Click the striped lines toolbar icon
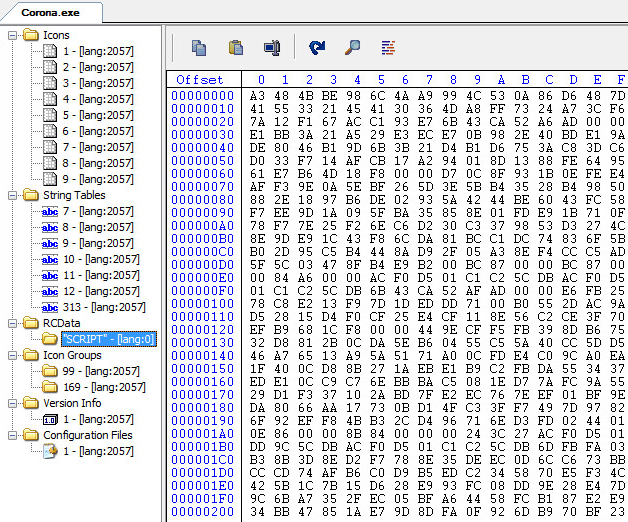 click(x=388, y=48)
